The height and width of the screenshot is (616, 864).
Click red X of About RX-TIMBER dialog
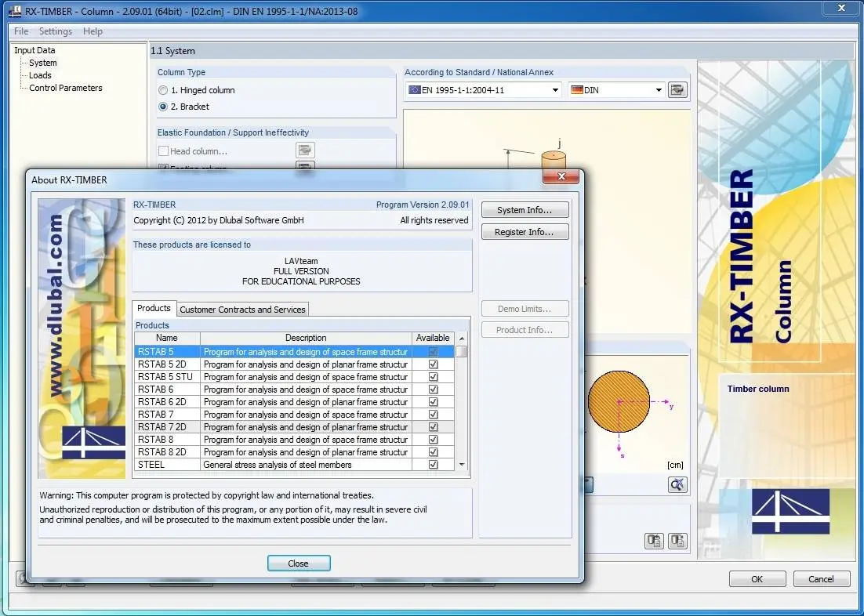(561, 176)
